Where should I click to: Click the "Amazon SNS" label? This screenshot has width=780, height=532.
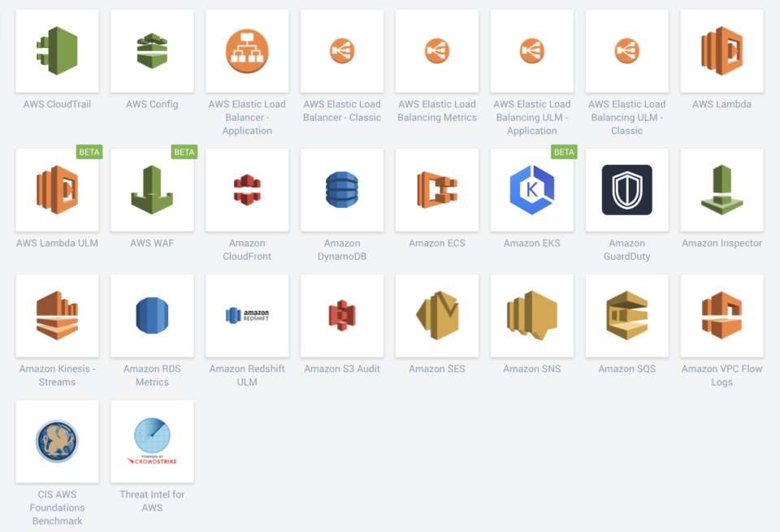point(532,369)
